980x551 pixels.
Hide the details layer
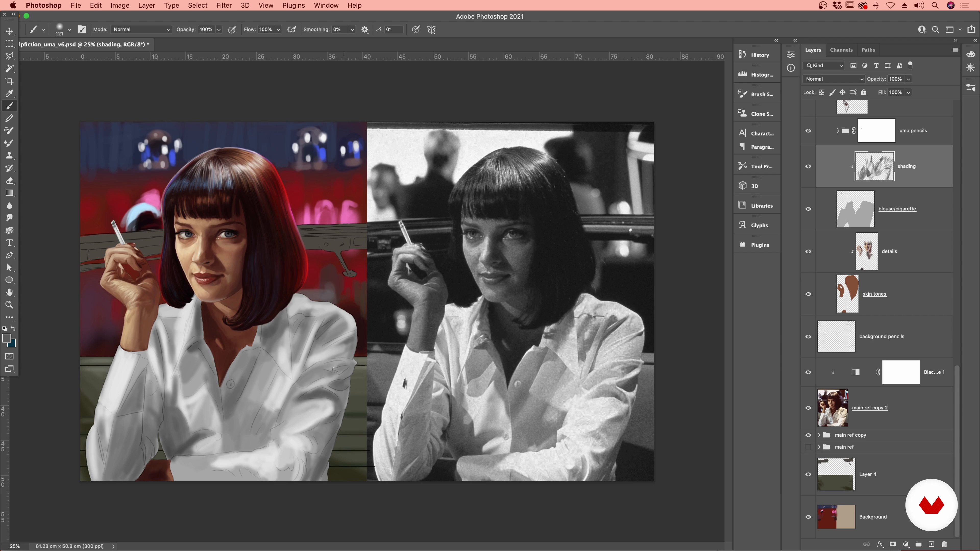808,251
